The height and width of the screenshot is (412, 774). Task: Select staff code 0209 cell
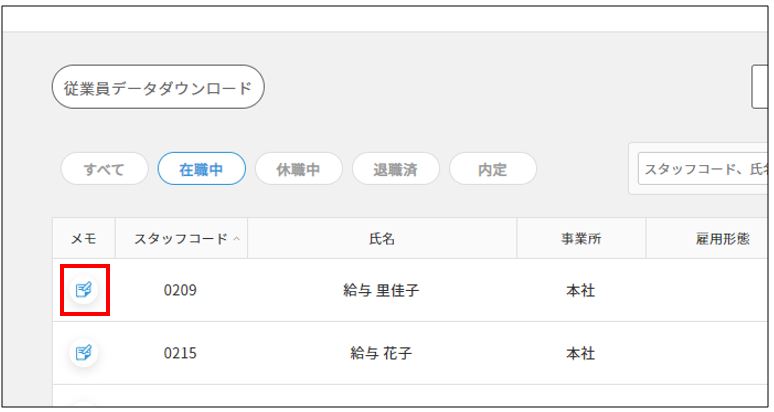coord(181,291)
